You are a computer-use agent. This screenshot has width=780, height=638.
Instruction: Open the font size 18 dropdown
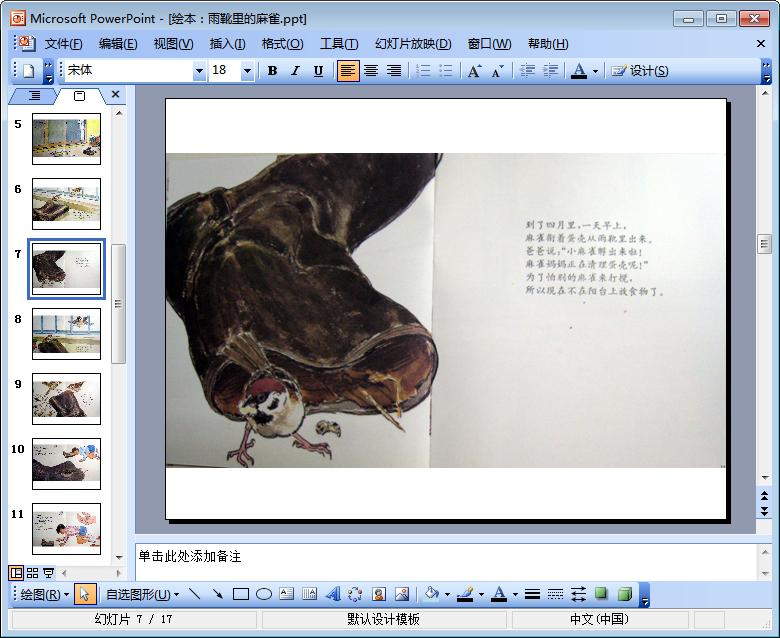point(247,71)
